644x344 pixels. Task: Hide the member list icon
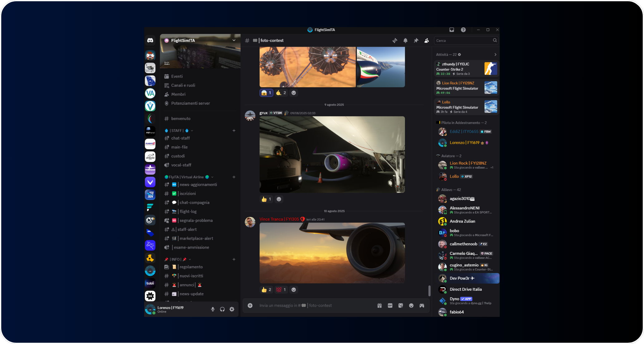coord(427,40)
